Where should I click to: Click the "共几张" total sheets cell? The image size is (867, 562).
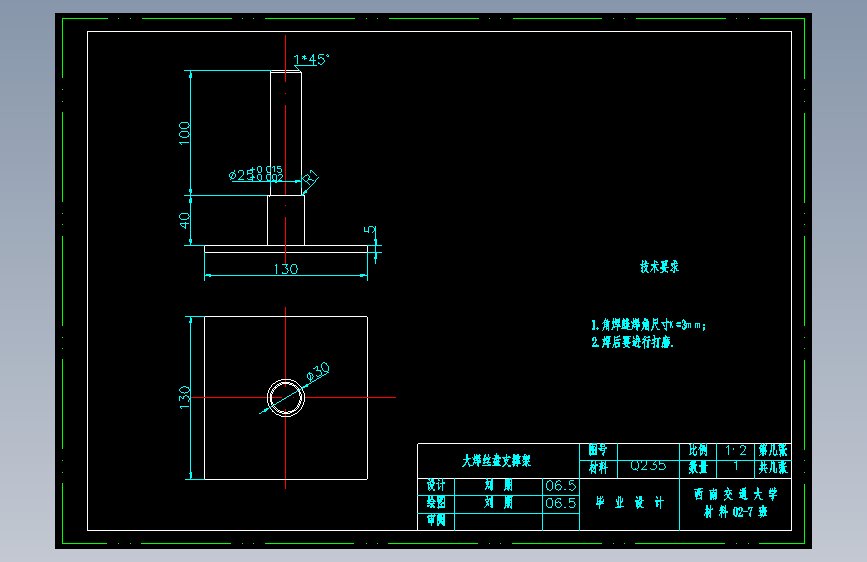(x=773, y=469)
